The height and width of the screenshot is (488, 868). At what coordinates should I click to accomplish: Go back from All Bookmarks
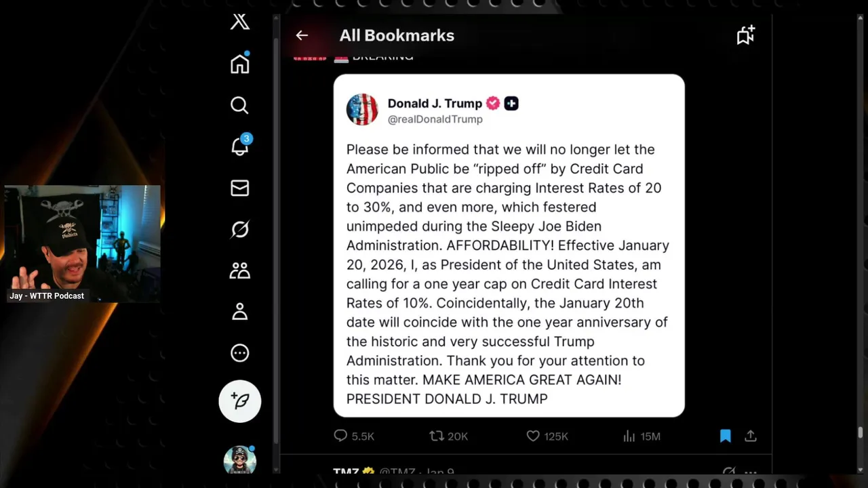(302, 35)
